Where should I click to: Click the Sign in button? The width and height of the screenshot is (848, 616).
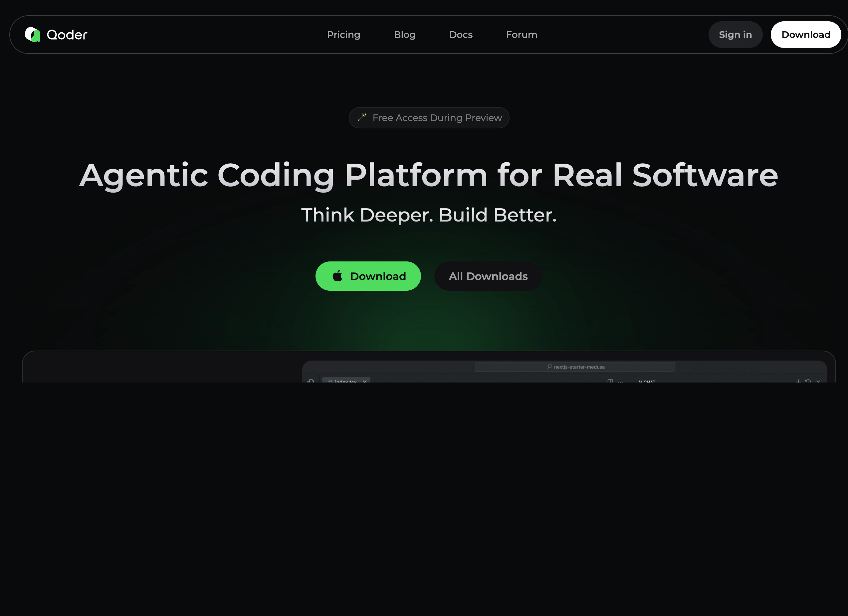pos(735,34)
